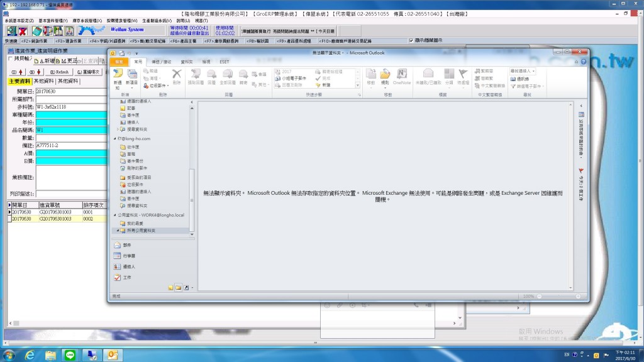Viewport: 644px width, 362px height.
Task: Click the first new-item note icon in Outlook ribbon
Action: pos(118,74)
